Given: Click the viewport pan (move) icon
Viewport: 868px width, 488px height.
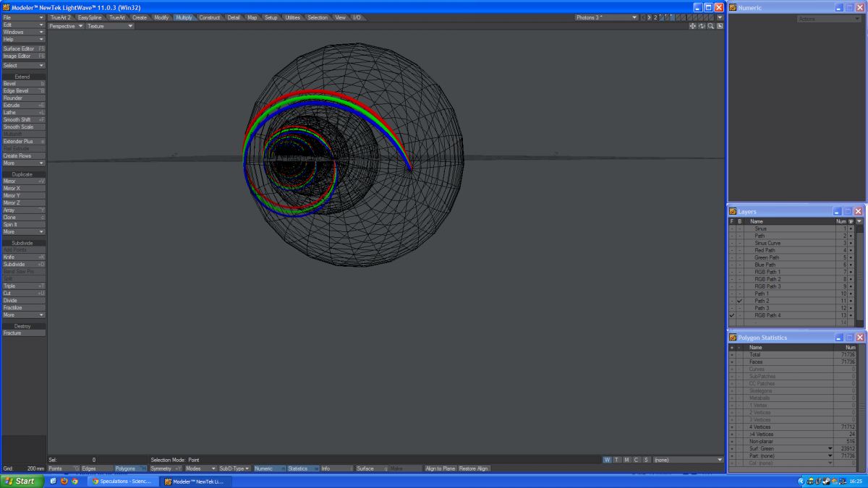Looking at the screenshot, I should 692,26.
